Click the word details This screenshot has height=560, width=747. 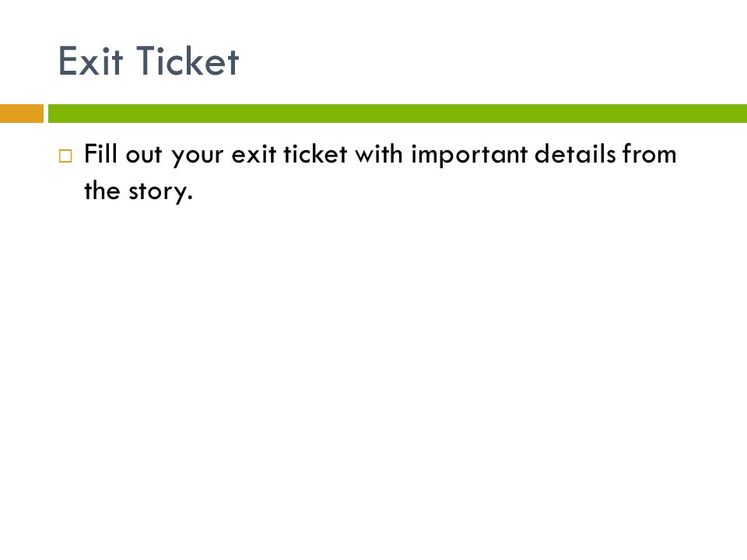(575, 154)
